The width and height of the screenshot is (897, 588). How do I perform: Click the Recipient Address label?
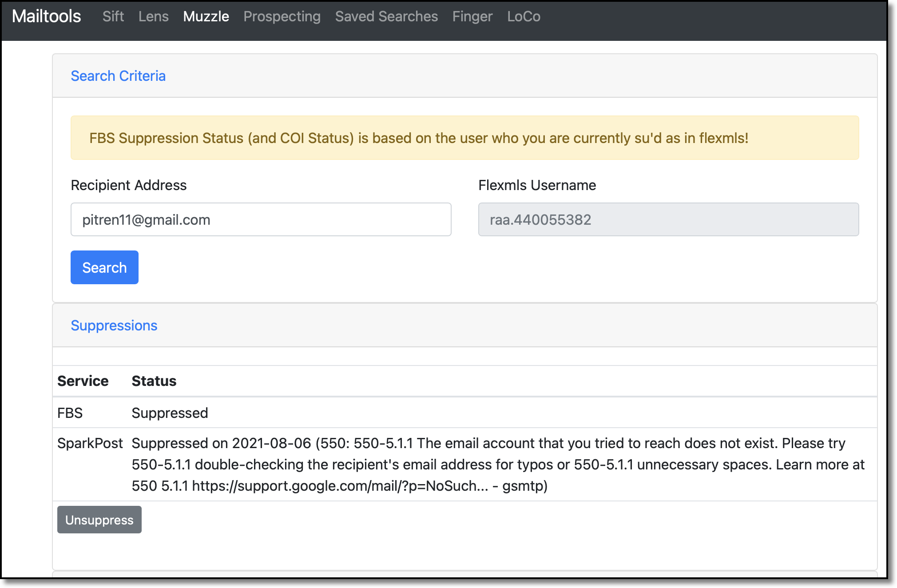click(x=129, y=185)
